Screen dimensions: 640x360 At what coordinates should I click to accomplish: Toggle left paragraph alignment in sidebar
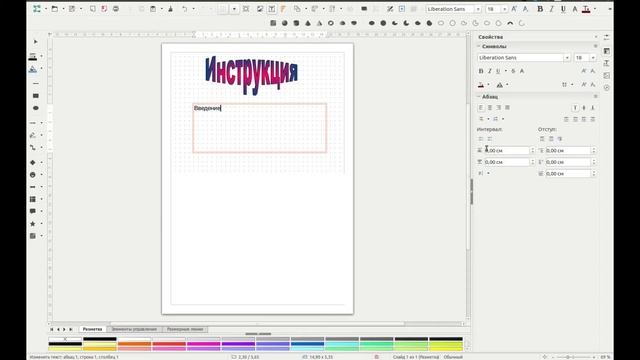pyautogui.click(x=481, y=107)
